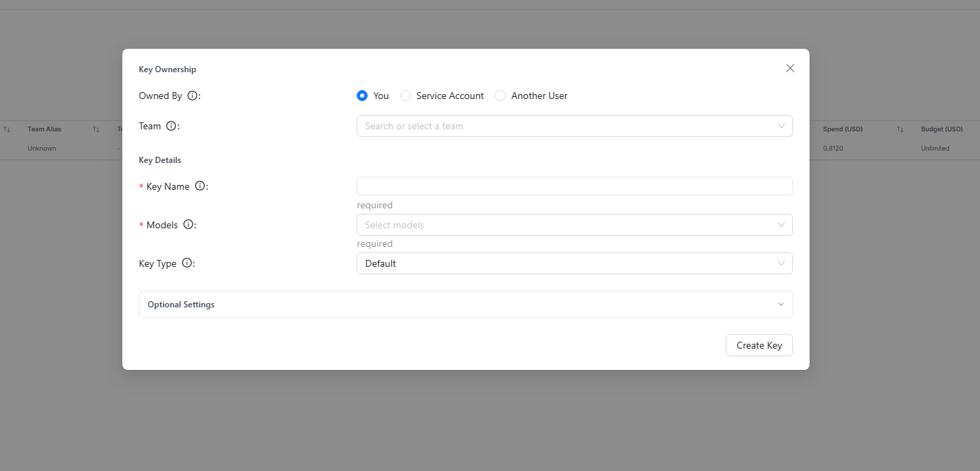
Task: Click the info icon next to Key Name
Action: coord(200,186)
